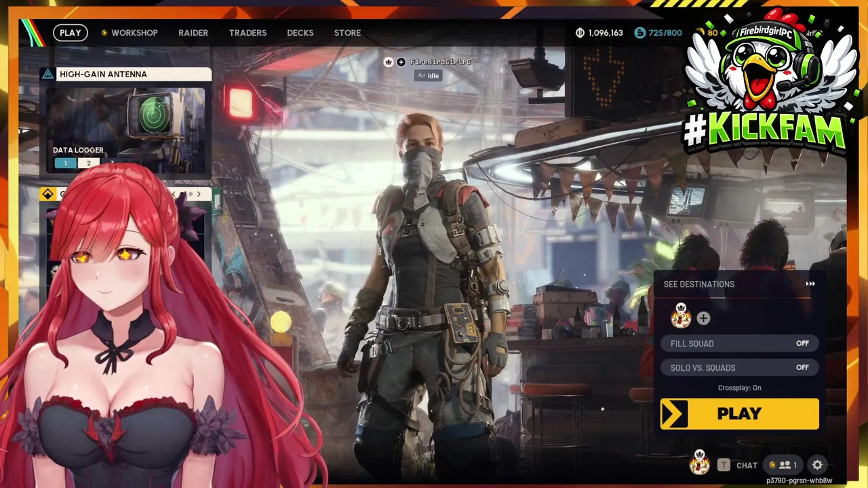Go to the TRADERS tab
The image size is (868, 488).
[x=248, y=33]
